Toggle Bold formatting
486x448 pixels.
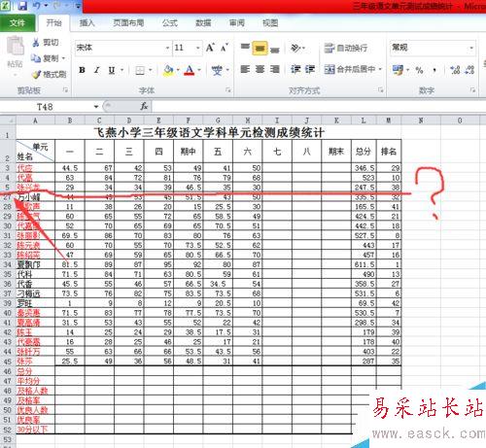[x=82, y=70]
